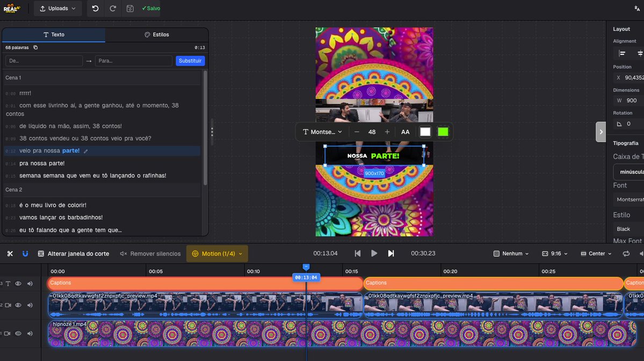Click Remover silencios button
The height and width of the screenshot is (361, 644).
pos(150,254)
